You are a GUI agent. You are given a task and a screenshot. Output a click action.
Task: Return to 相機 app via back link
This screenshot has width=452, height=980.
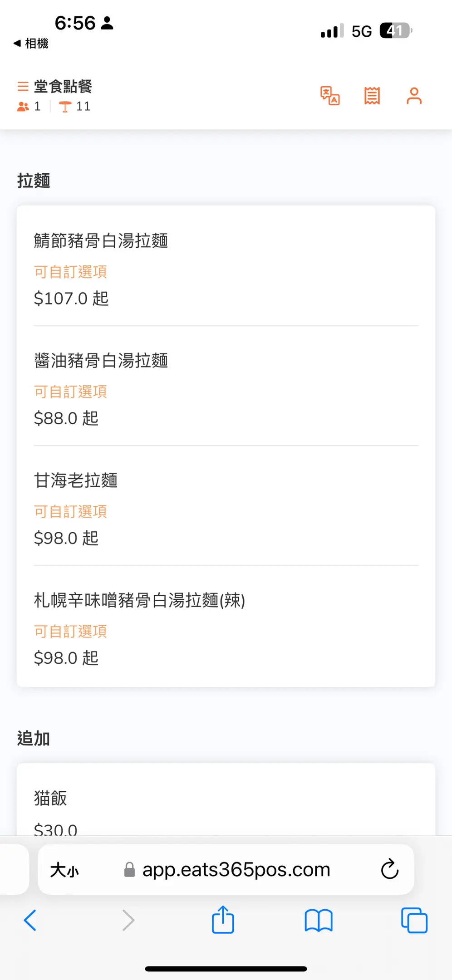[x=31, y=44]
